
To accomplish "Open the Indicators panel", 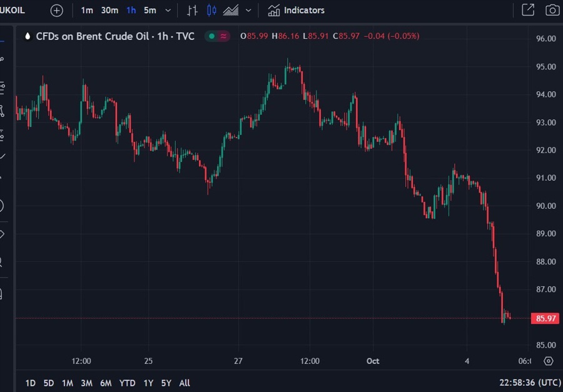I will tap(297, 10).
